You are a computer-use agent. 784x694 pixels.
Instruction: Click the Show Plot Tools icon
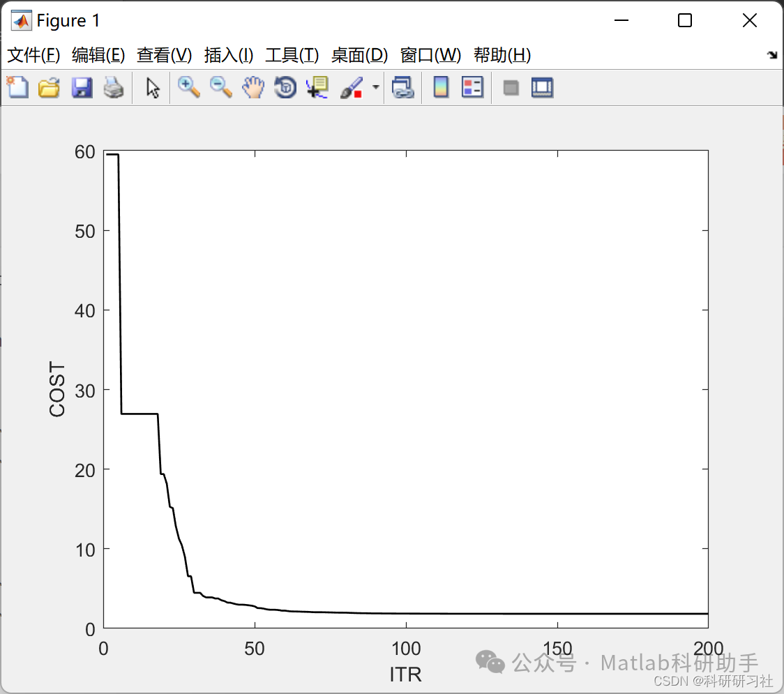542,87
